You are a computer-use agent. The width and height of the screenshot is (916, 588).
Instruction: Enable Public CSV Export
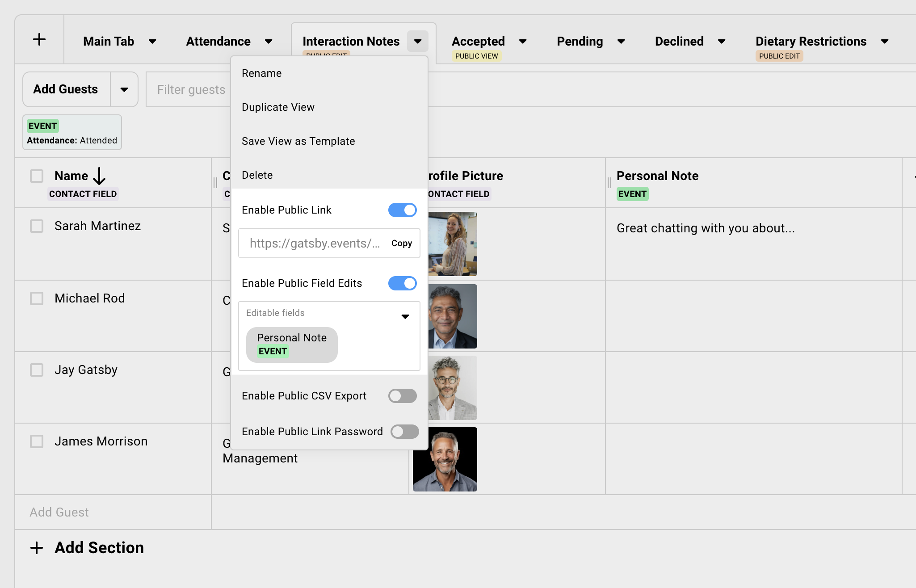(402, 396)
